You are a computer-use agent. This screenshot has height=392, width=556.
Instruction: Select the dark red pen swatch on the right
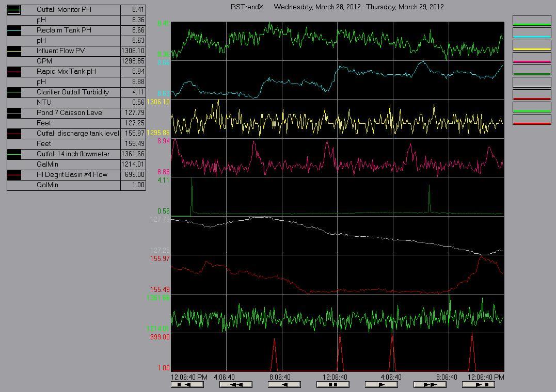tap(532, 94)
